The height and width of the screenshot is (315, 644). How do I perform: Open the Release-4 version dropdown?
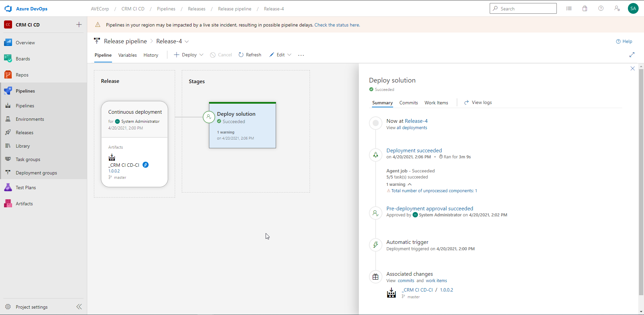pos(187,41)
